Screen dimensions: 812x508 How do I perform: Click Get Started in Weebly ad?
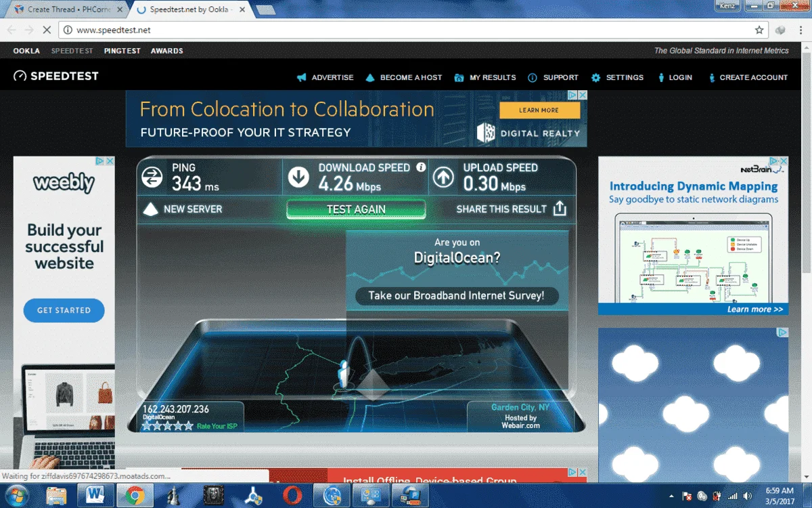pos(64,310)
